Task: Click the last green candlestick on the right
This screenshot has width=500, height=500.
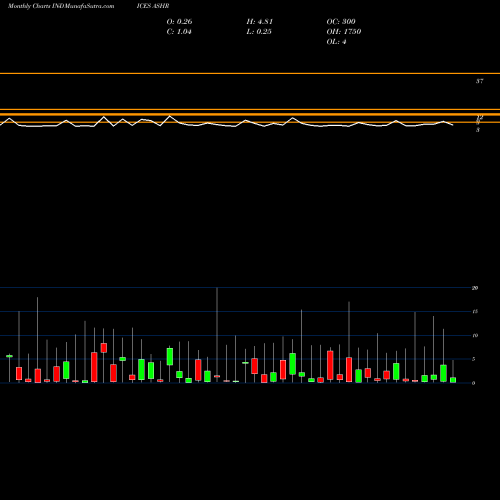Action: tap(453, 380)
